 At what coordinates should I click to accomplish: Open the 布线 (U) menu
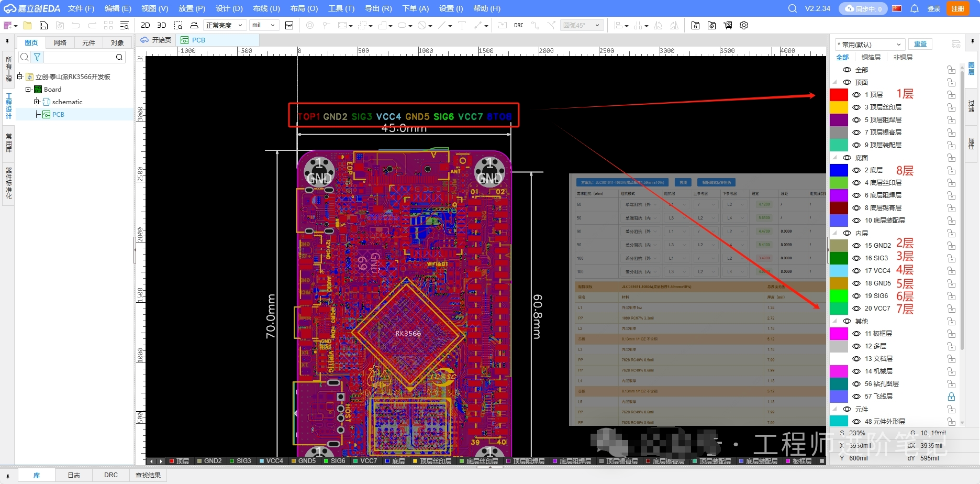[x=266, y=8]
